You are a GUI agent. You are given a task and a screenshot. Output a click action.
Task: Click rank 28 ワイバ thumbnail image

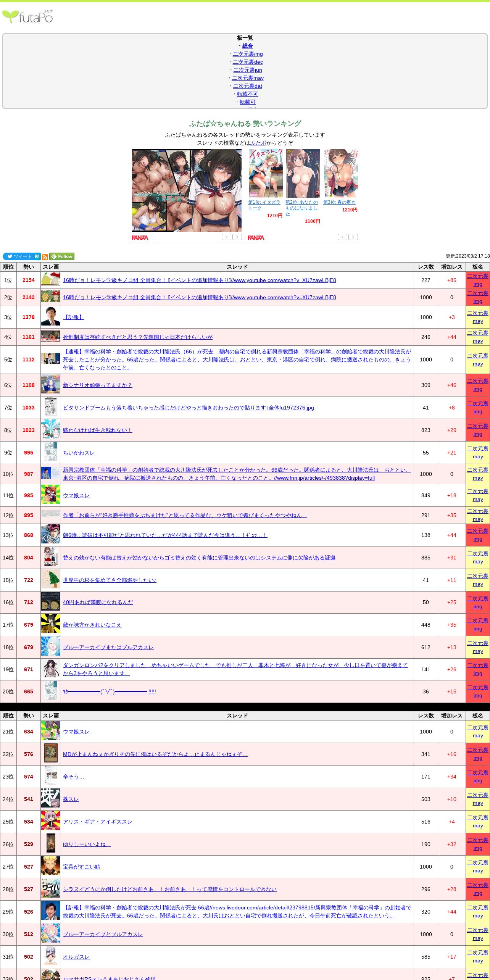(51, 888)
